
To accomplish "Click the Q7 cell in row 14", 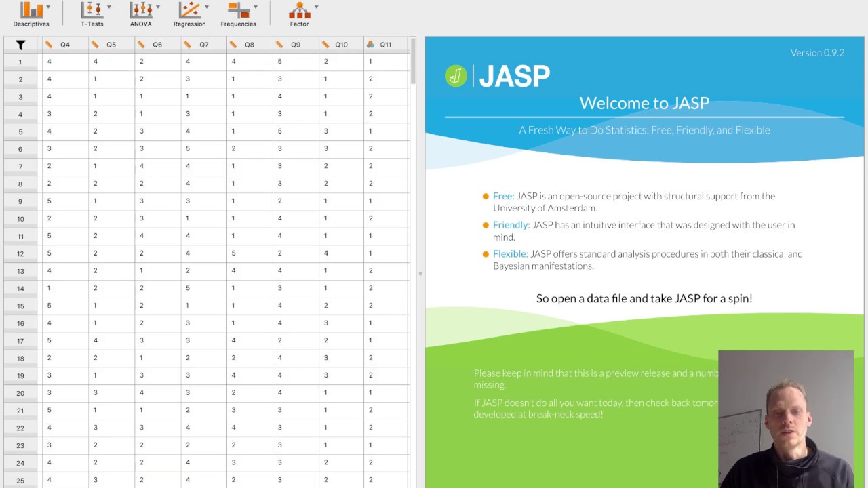I will coord(204,288).
